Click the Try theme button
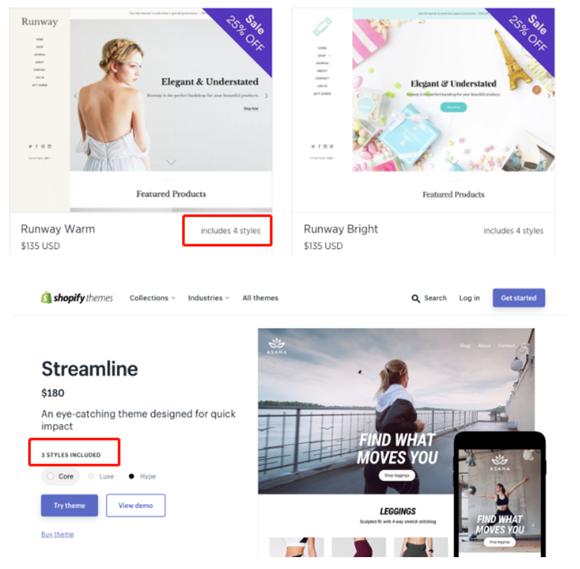This screenshot has width=580, height=569. point(70,505)
